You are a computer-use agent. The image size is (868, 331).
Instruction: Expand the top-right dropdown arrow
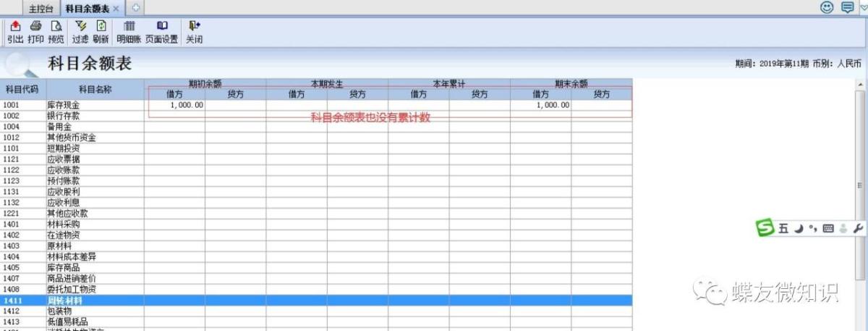(x=863, y=7)
